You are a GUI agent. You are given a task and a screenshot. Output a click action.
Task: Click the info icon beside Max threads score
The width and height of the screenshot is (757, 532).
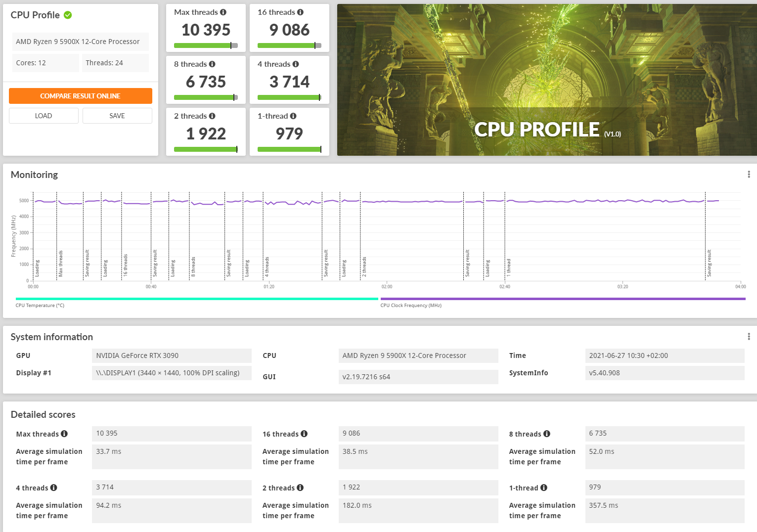(223, 12)
